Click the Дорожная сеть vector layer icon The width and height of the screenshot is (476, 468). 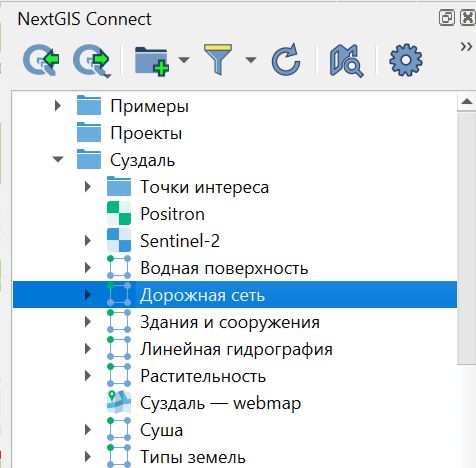[119, 294]
